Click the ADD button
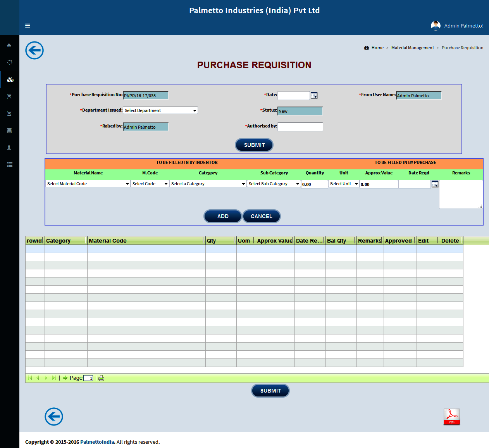The image size is (489, 448). 223,216
